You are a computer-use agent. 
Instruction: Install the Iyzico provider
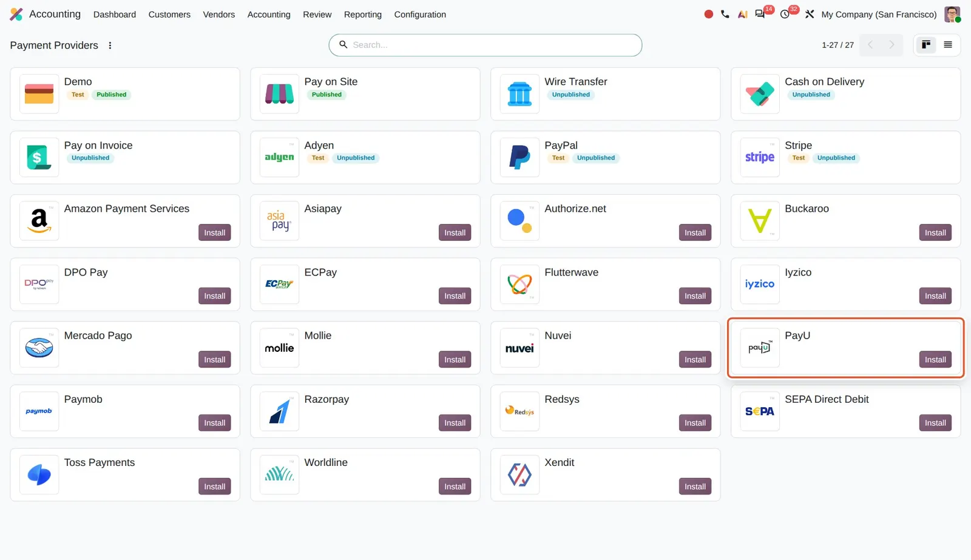(935, 296)
